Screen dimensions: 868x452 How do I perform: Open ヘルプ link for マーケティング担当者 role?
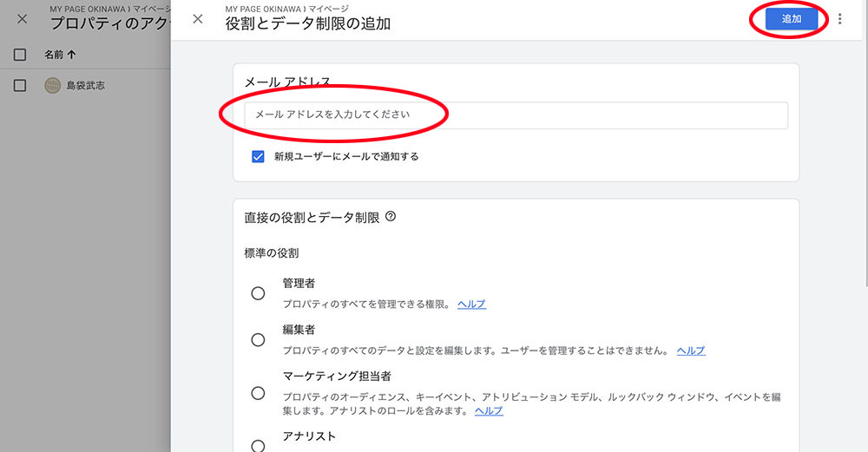pyautogui.click(x=489, y=410)
